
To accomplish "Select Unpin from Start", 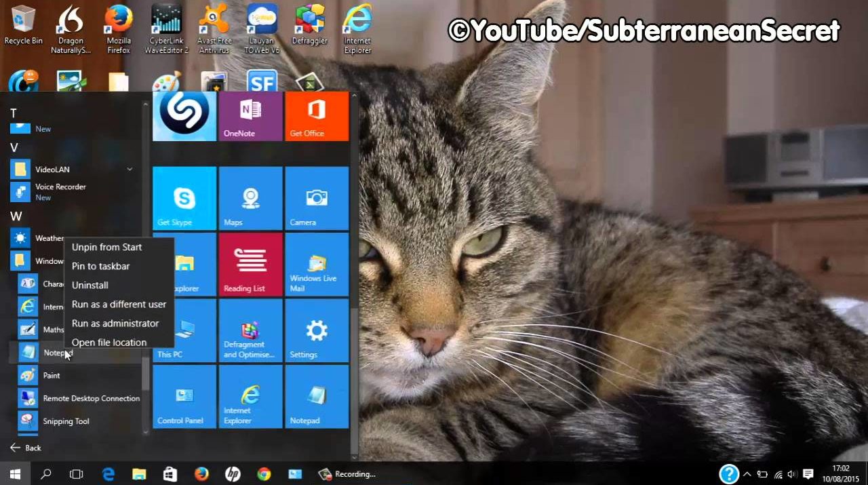I will coord(106,248).
